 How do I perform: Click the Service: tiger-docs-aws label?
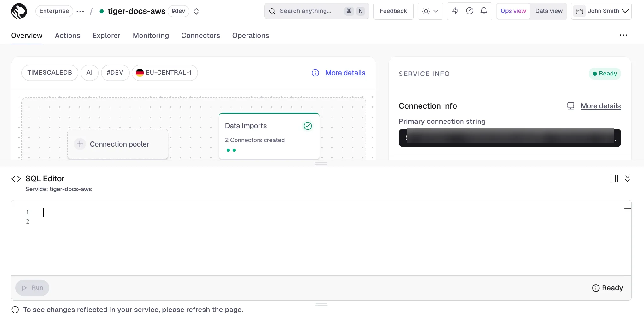tap(58, 189)
